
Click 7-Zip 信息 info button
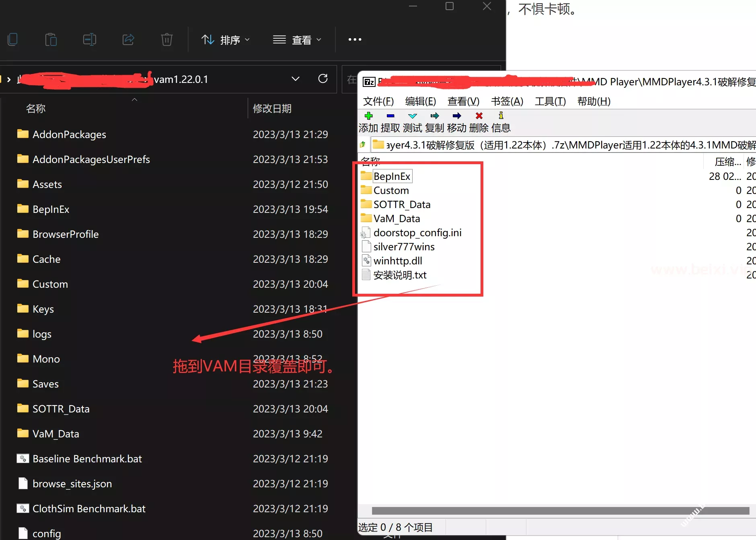click(501, 122)
